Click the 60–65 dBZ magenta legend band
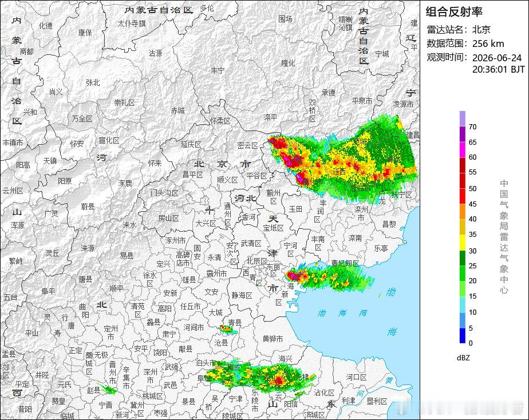This screenshot has height=420, width=529. coord(463,150)
